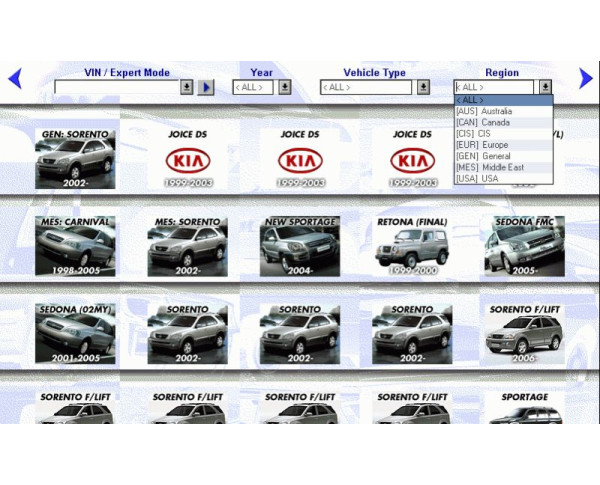
Task: Select the SEDONA FMC 2005 model
Action: tap(524, 246)
